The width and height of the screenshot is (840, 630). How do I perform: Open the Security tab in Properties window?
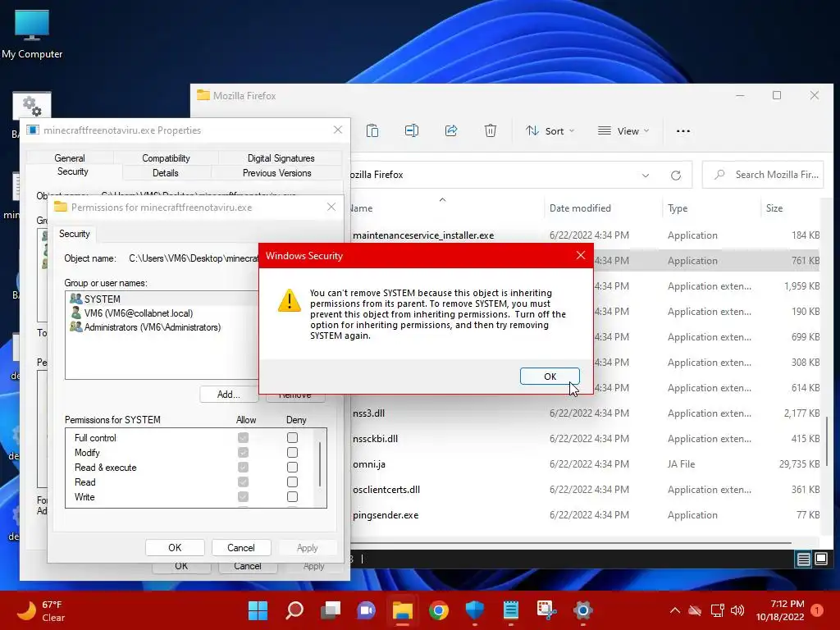click(73, 171)
